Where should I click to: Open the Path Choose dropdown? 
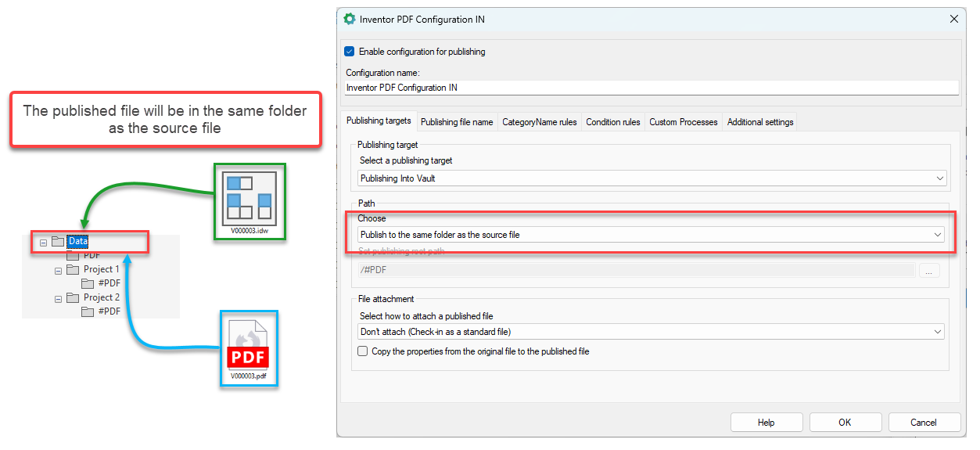click(x=651, y=235)
